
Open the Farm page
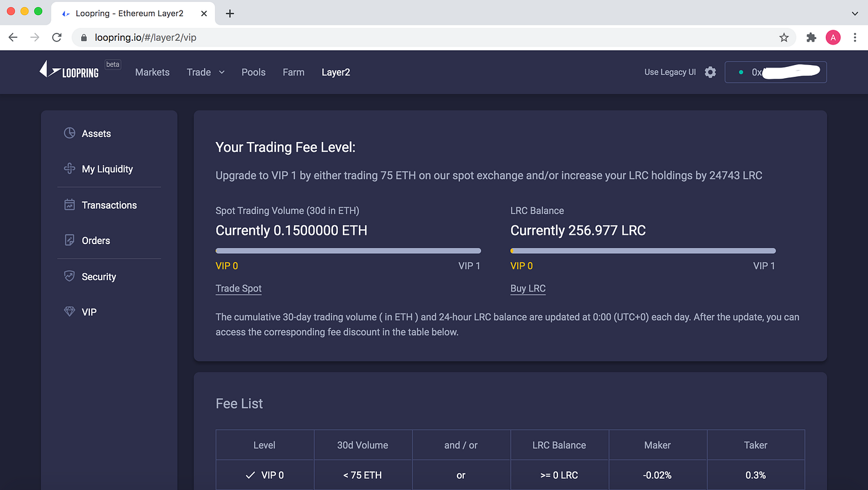pyautogui.click(x=293, y=72)
